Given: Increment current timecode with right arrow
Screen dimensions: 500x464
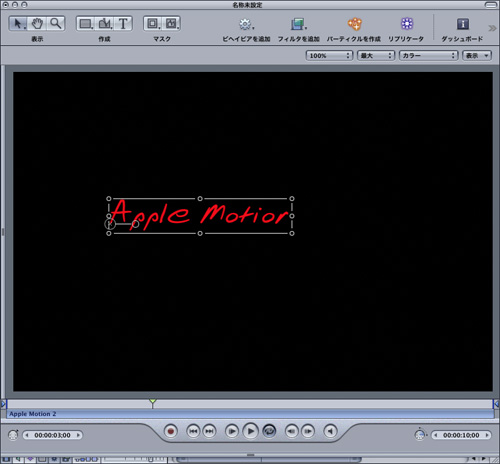Looking at the screenshot, I should point(78,435).
